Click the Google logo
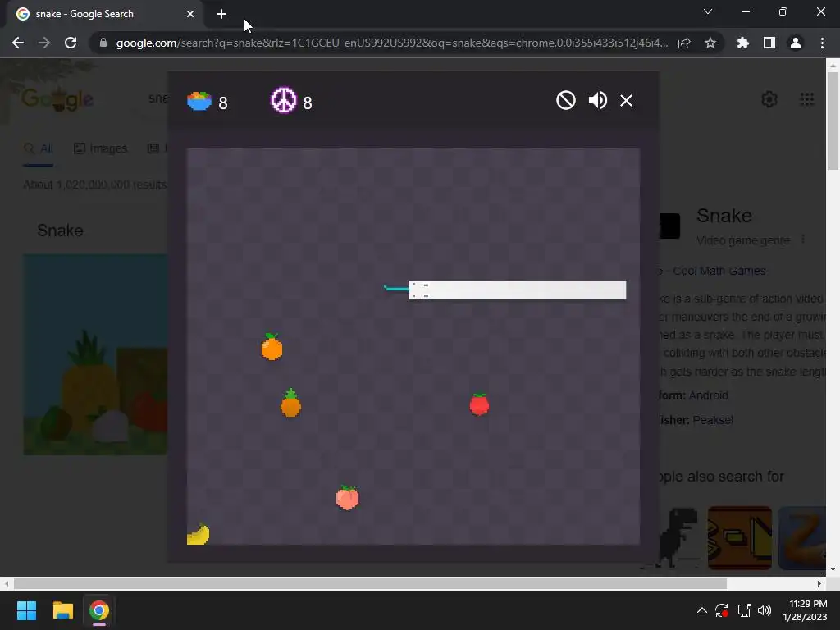 tap(58, 98)
